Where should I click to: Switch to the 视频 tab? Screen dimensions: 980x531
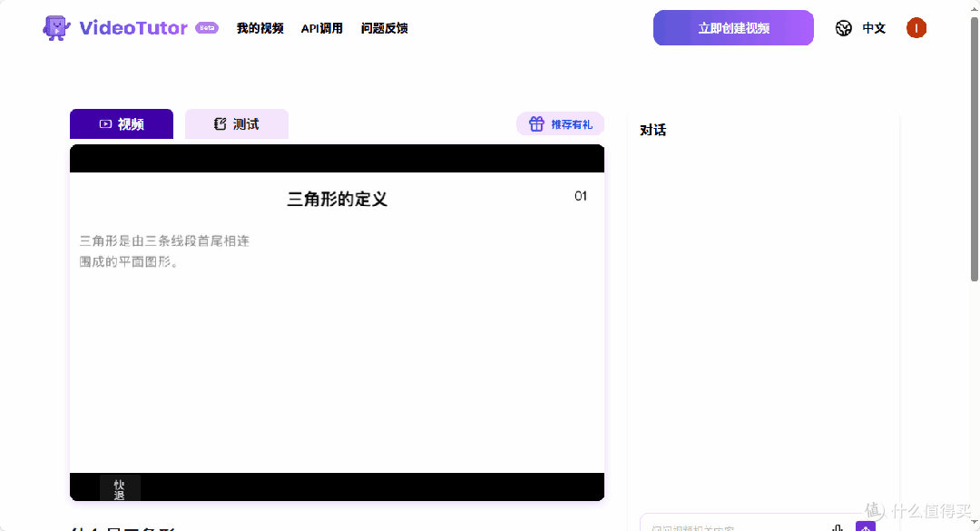click(122, 123)
